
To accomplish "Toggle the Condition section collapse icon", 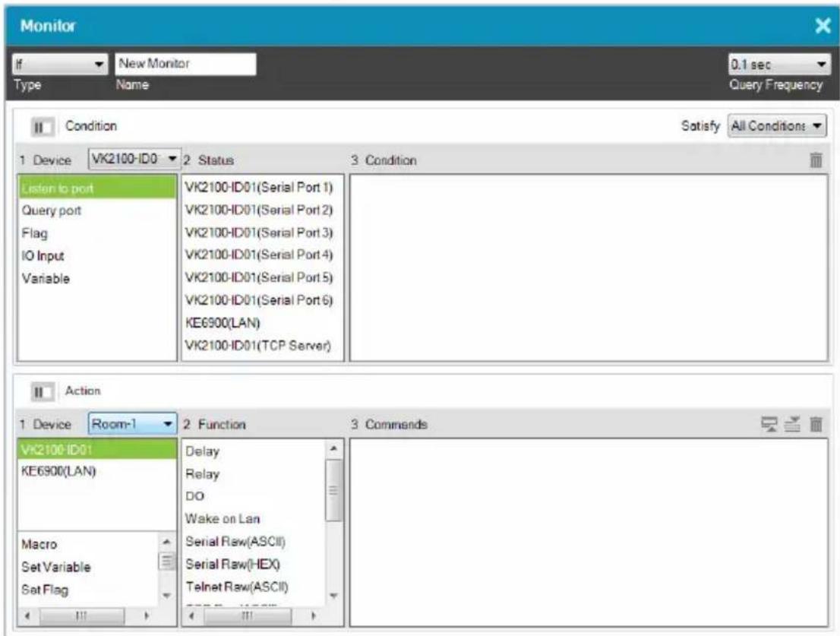I will point(43,127).
